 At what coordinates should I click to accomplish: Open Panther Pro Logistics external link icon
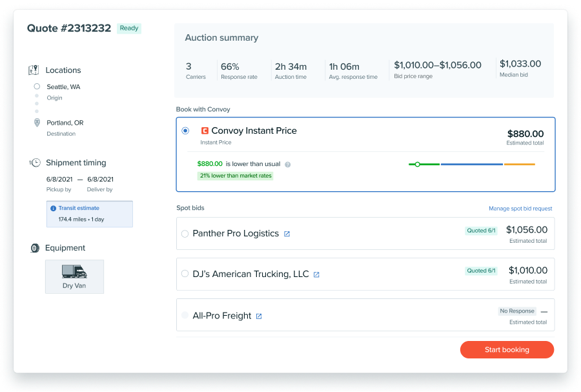click(287, 234)
